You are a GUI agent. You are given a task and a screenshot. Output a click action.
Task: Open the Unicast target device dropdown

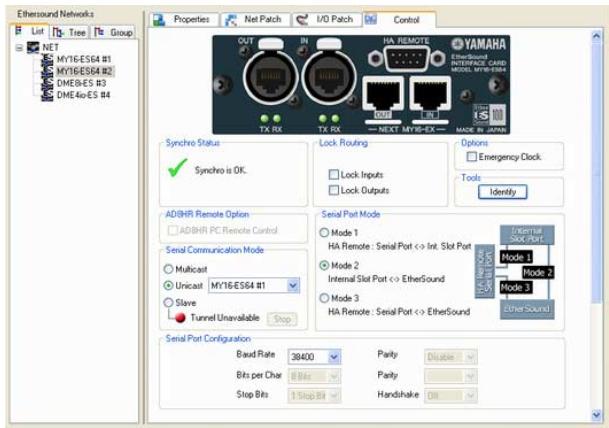[x=293, y=286]
